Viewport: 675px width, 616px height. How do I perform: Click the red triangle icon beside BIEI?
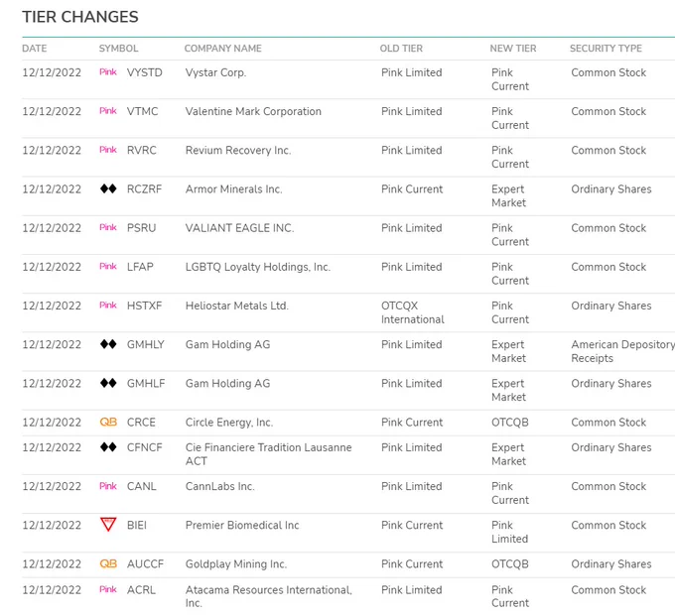click(108, 525)
